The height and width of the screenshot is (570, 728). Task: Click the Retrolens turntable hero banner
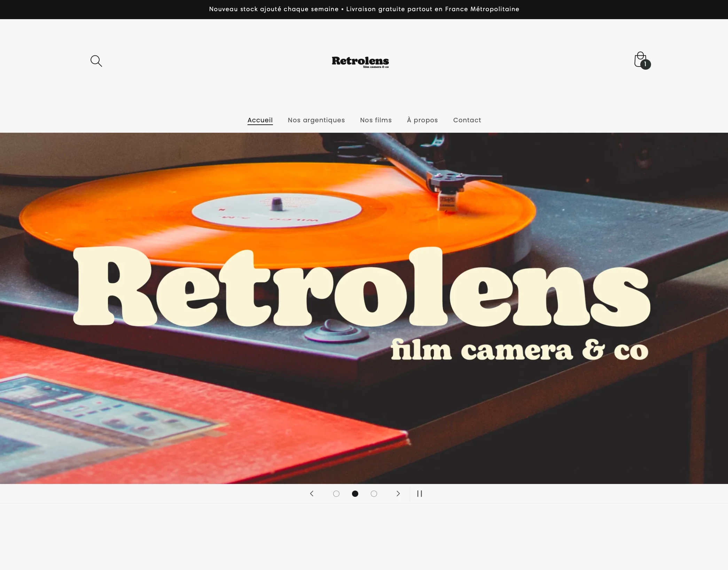pos(364,308)
